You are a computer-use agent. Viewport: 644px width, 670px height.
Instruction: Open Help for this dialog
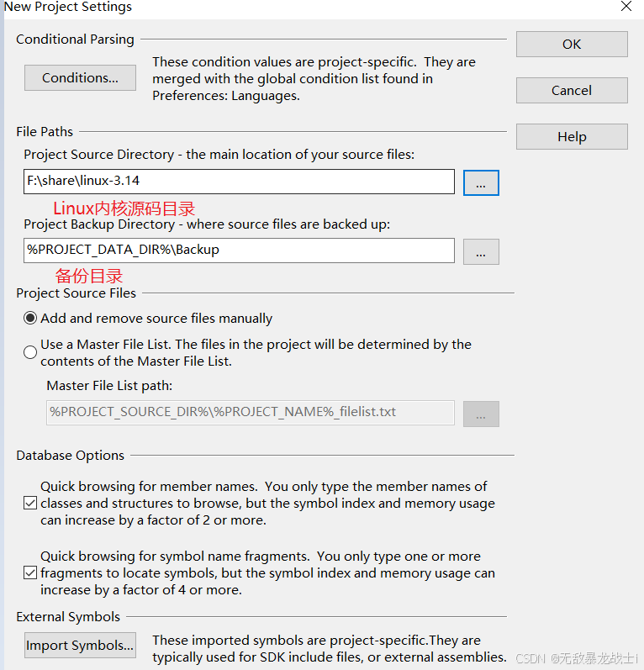(572, 137)
